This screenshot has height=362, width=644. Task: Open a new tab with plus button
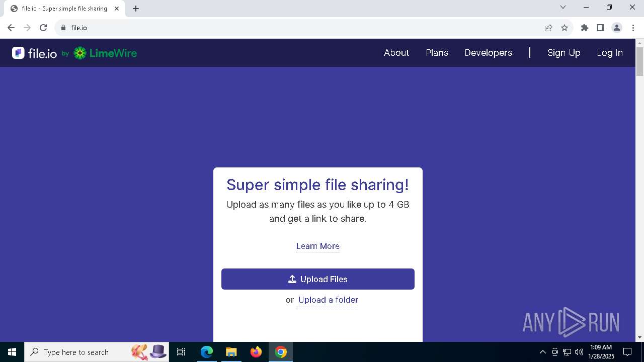click(x=136, y=9)
